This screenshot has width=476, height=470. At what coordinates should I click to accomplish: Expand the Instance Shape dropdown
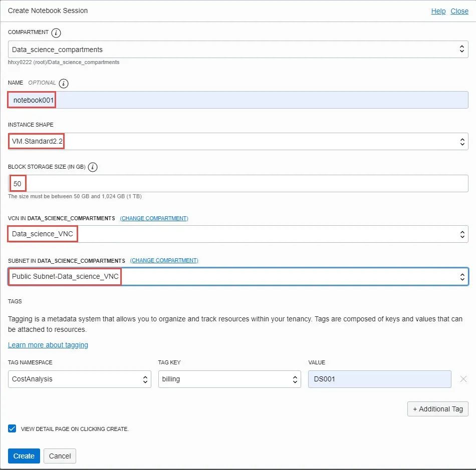pos(238,142)
